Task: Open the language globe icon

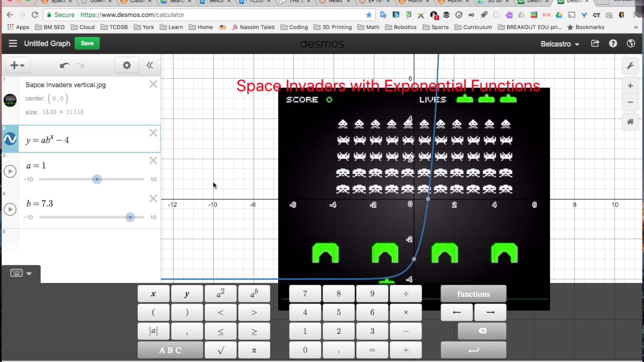Action: point(631,44)
